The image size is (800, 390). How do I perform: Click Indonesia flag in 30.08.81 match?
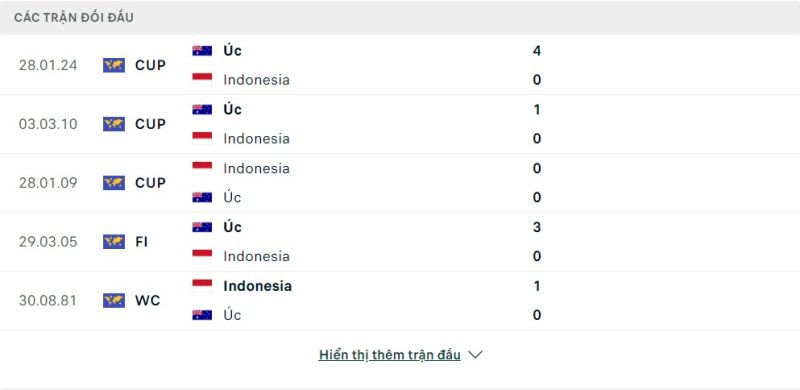pos(202,285)
